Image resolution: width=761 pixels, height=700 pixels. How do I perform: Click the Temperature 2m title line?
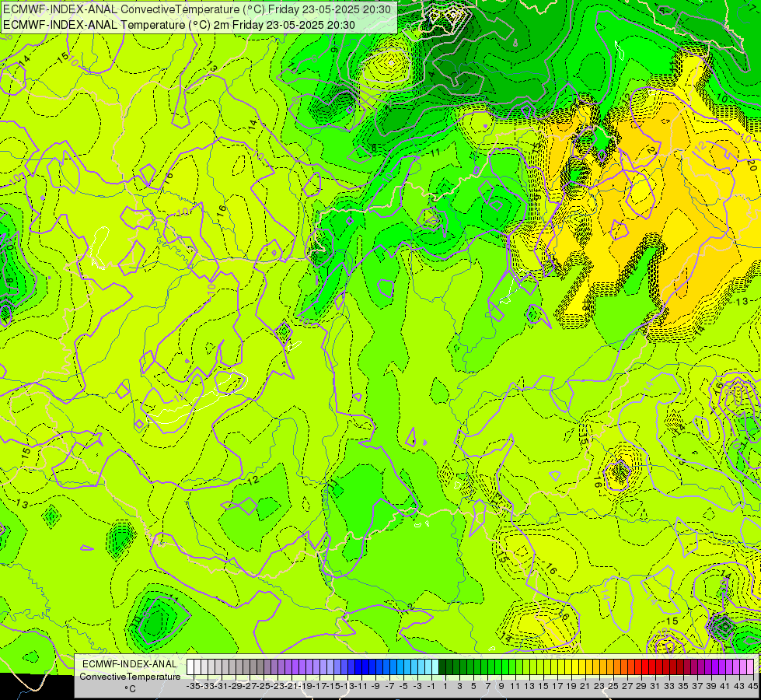pos(179,25)
